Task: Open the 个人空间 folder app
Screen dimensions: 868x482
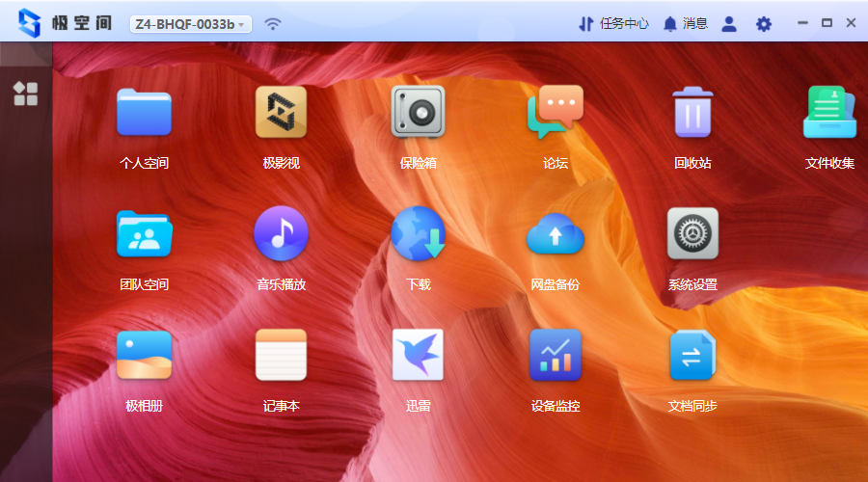Action: tap(144, 113)
